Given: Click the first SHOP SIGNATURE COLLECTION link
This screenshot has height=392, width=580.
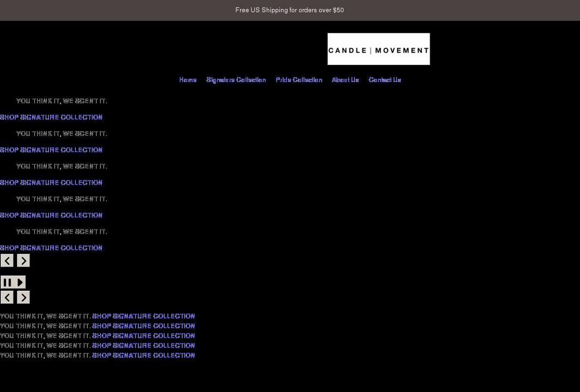Looking at the screenshot, I should coord(51,117).
